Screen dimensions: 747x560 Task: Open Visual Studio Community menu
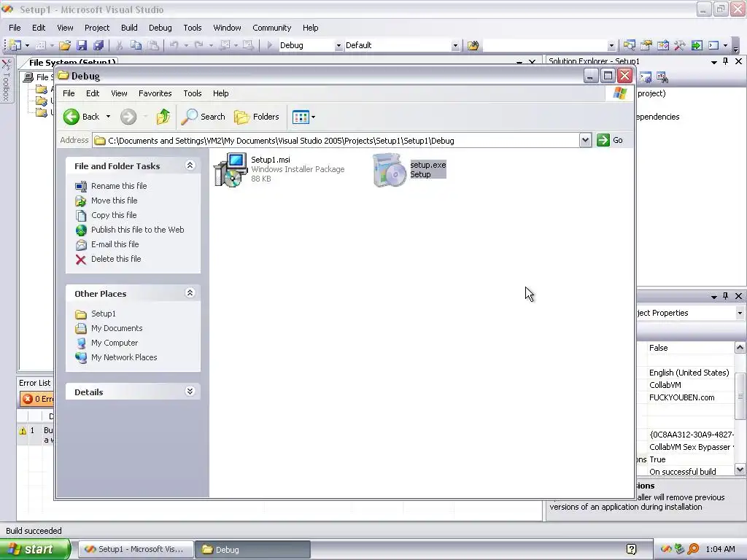(x=271, y=28)
